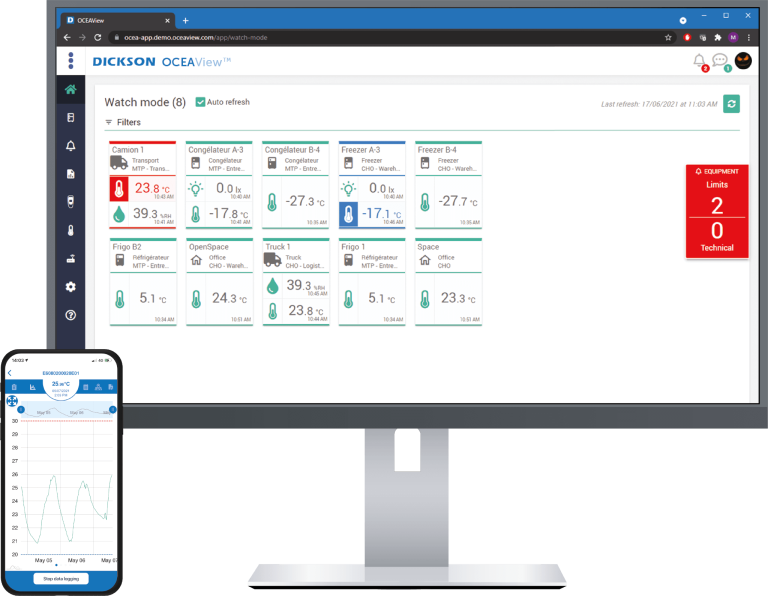The width and height of the screenshot is (768, 596).
Task: Open the Camion 1 equipment card
Action: click(142, 185)
